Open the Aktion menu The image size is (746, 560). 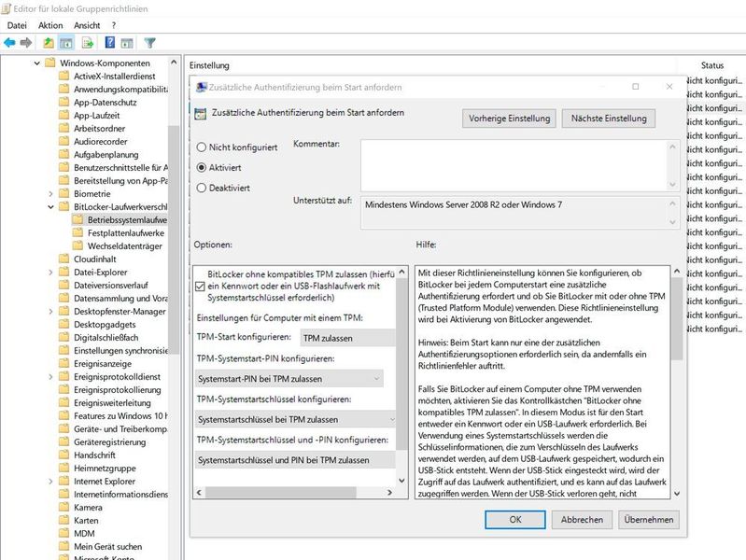(x=50, y=25)
